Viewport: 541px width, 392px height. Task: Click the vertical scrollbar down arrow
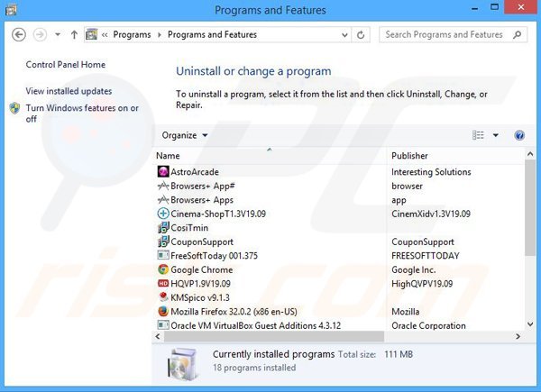(530, 324)
